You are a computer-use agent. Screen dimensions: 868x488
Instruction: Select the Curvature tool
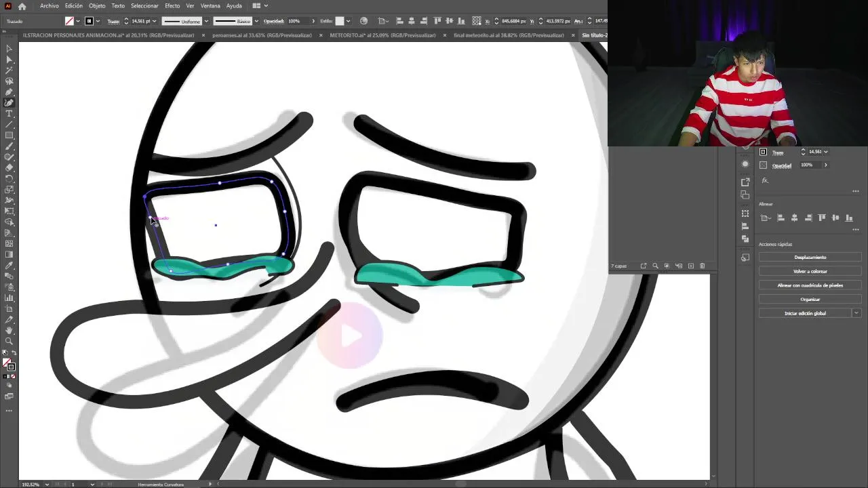pyautogui.click(x=9, y=103)
